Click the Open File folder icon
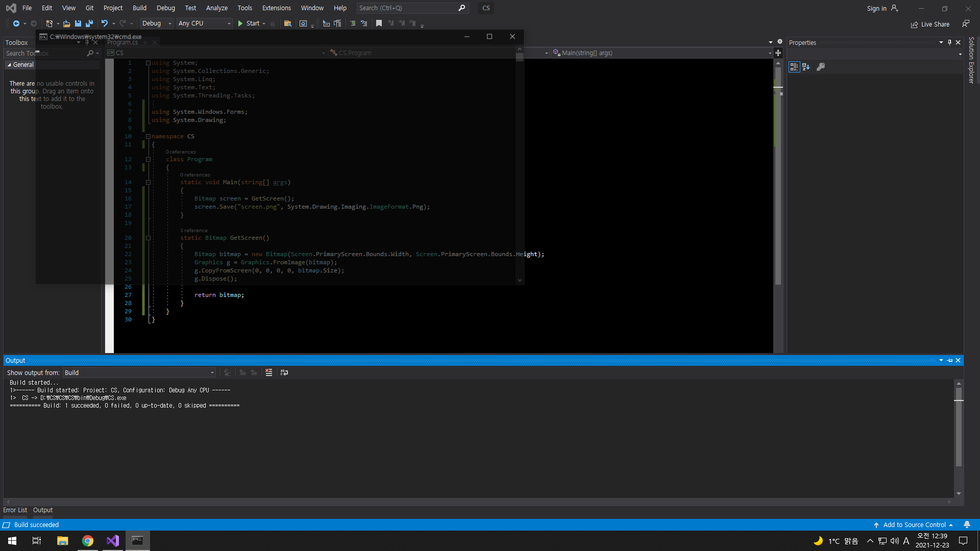Image resolution: width=980 pixels, height=551 pixels. pos(66,23)
